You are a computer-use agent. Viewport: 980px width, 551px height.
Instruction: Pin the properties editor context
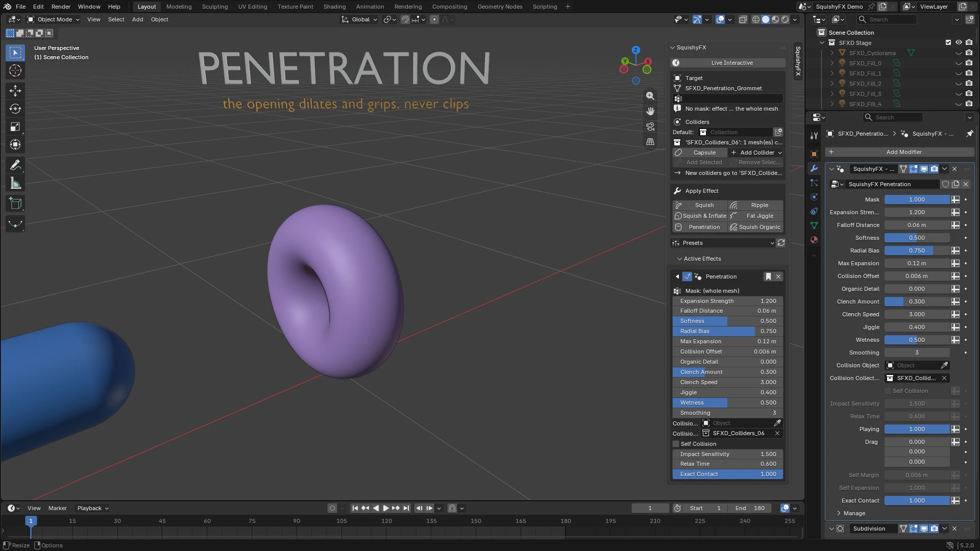[x=969, y=134]
